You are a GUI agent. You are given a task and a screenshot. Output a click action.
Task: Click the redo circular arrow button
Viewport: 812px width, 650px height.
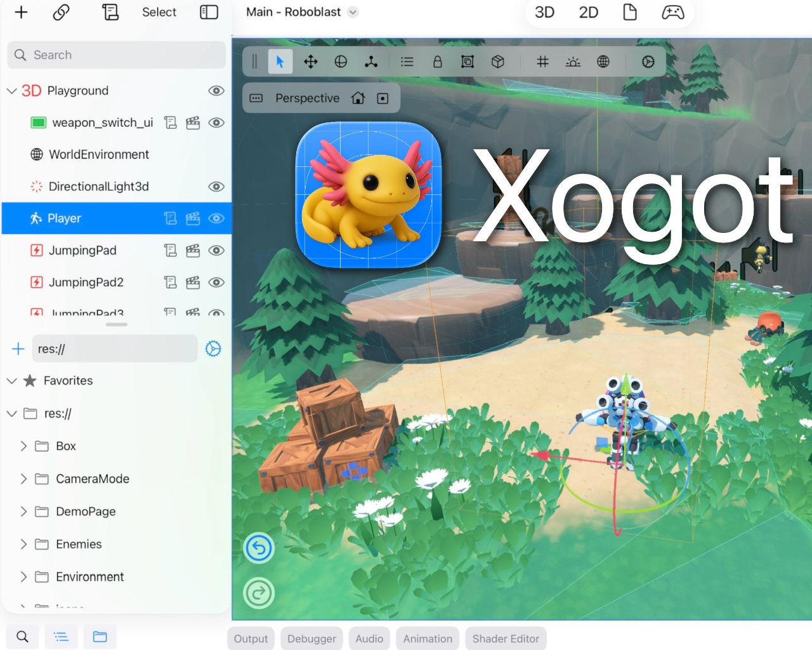(x=259, y=594)
